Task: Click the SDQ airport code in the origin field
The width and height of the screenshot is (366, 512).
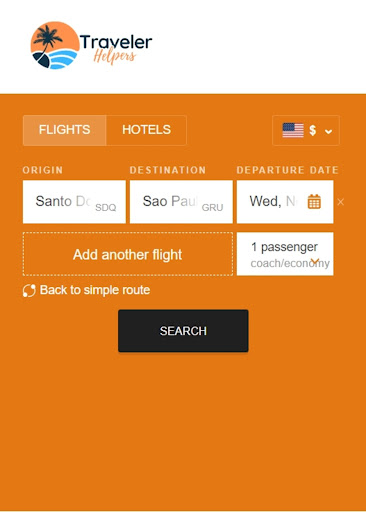Action: [x=106, y=208]
